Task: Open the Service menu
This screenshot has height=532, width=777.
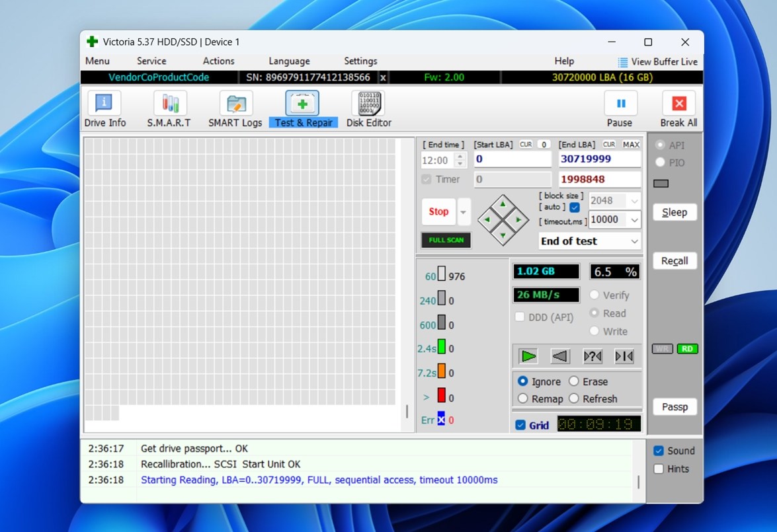Action: click(x=151, y=61)
